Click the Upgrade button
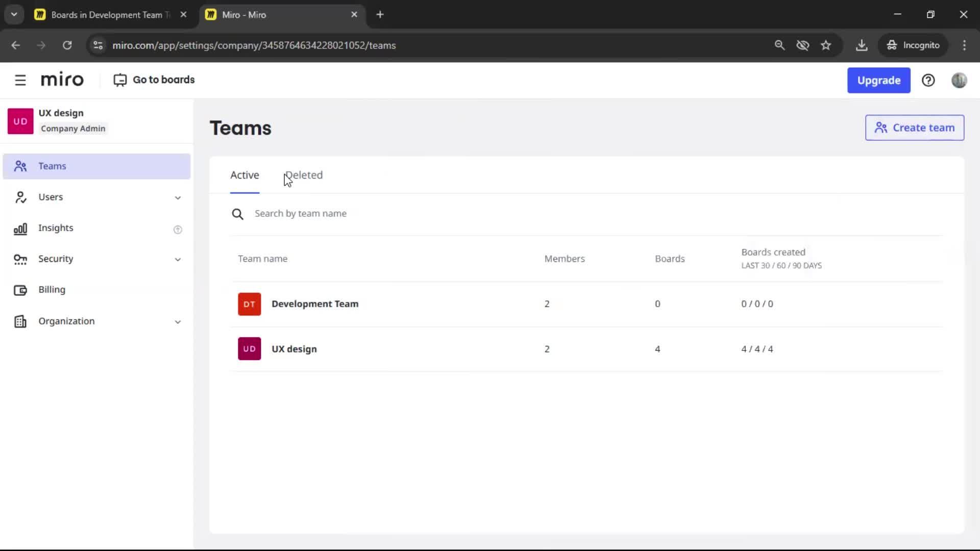Screen dimensions: 980x551 (878, 80)
